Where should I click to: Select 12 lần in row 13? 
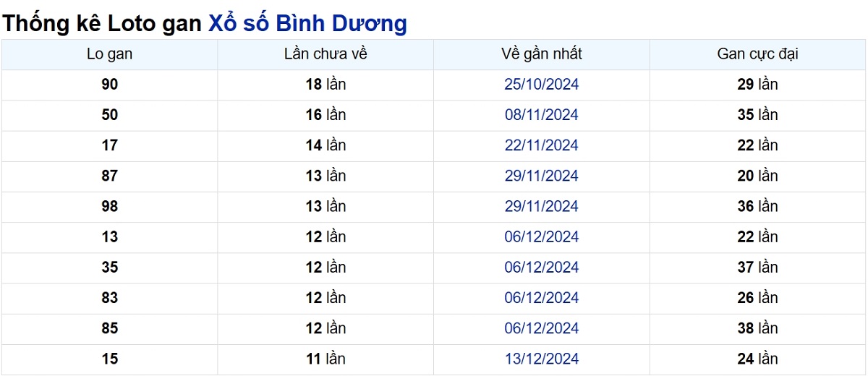coord(325,236)
